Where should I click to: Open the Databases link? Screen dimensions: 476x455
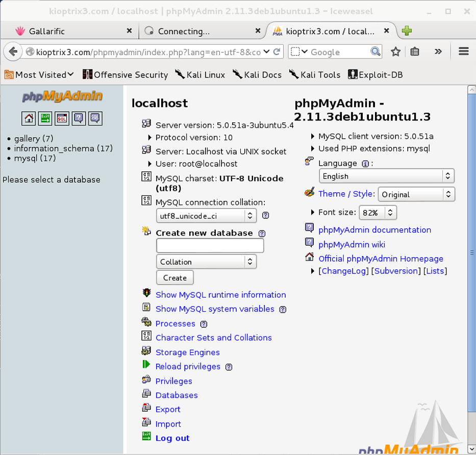177,395
